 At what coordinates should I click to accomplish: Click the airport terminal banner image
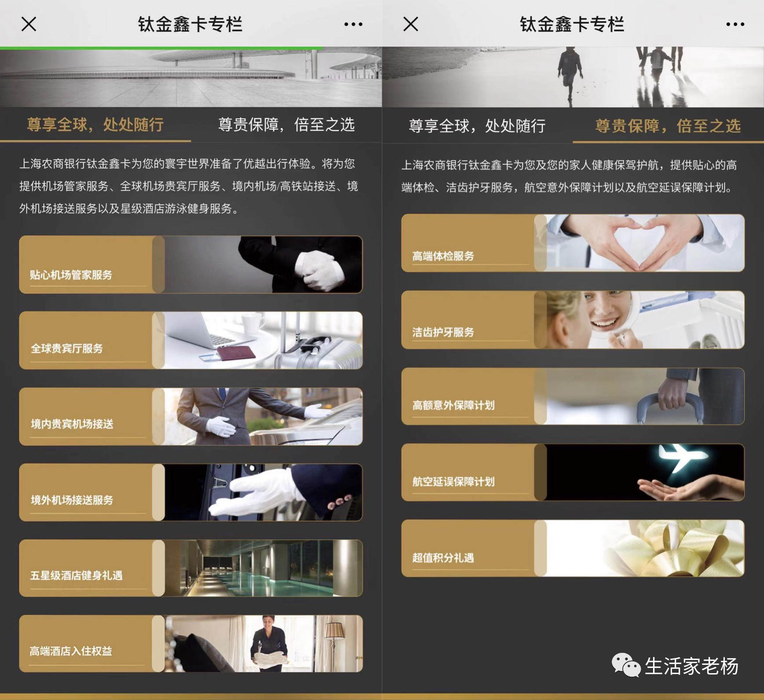point(191,77)
